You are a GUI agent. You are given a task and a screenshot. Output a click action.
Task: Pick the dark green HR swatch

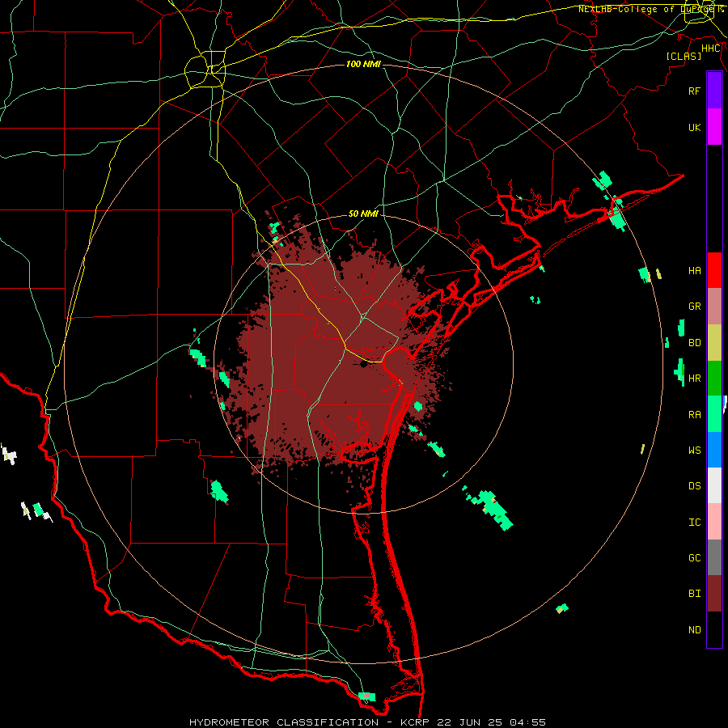coord(714,379)
